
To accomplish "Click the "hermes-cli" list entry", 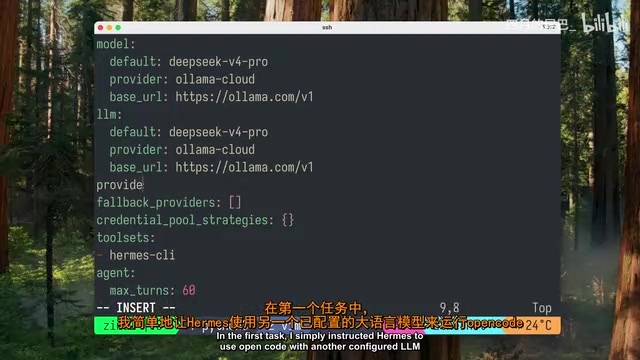I will pos(142,256).
